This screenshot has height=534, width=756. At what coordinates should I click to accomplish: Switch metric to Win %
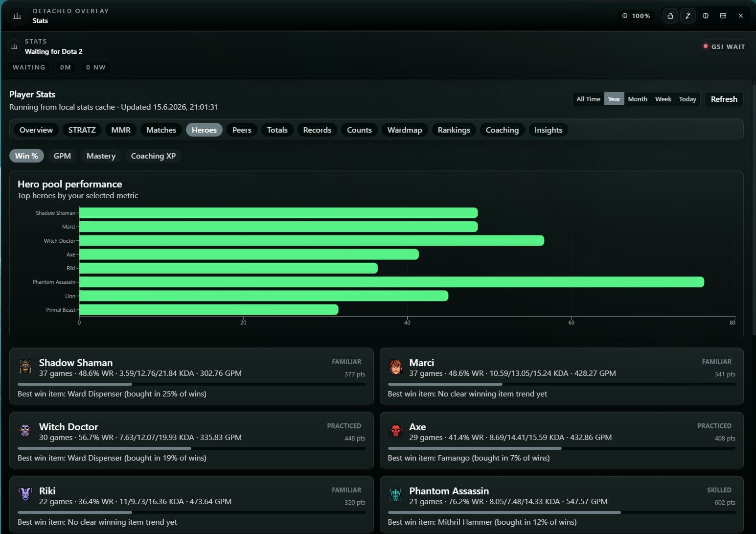pyautogui.click(x=26, y=156)
